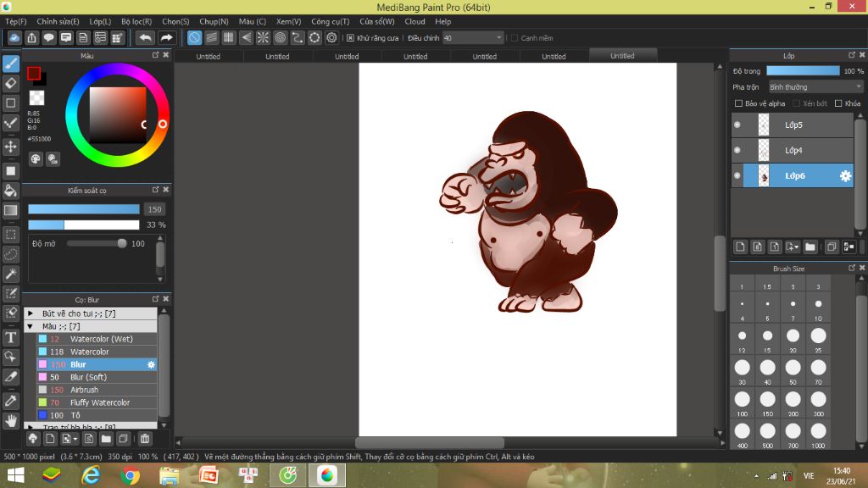Open Google Chrome from the taskbar
The height and width of the screenshot is (488, 868).
(130, 475)
